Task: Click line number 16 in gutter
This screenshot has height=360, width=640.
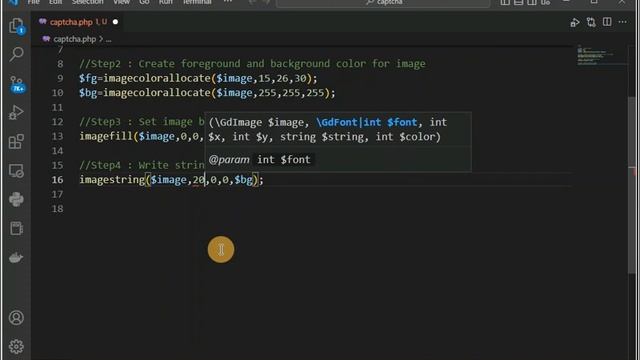Action: 58,180
